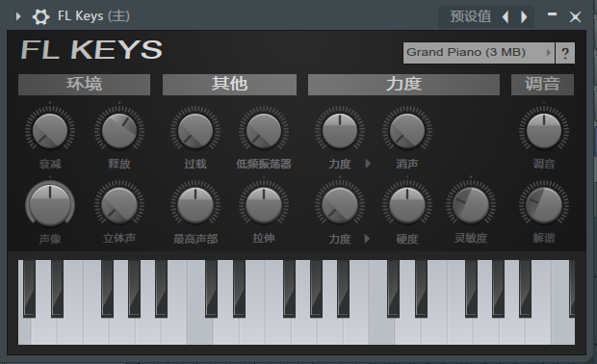Viewport: 597px width, 364px height.
Task: Select next preset with the right arrow
Action: (524, 16)
